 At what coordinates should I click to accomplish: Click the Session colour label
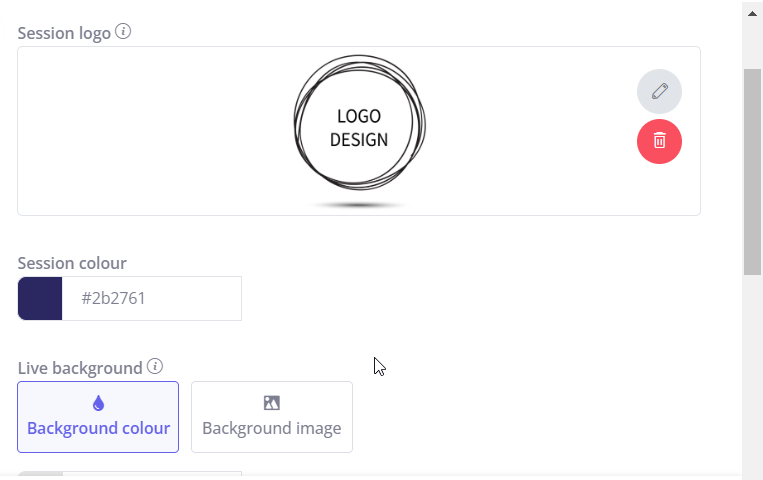pos(72,263)
